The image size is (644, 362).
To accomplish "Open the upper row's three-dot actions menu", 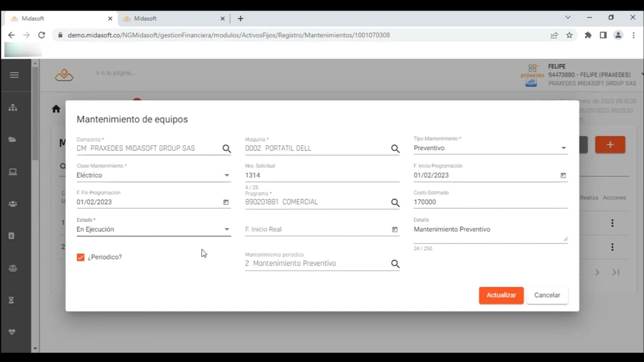I will pyautogui.click(x=612, y=223).
